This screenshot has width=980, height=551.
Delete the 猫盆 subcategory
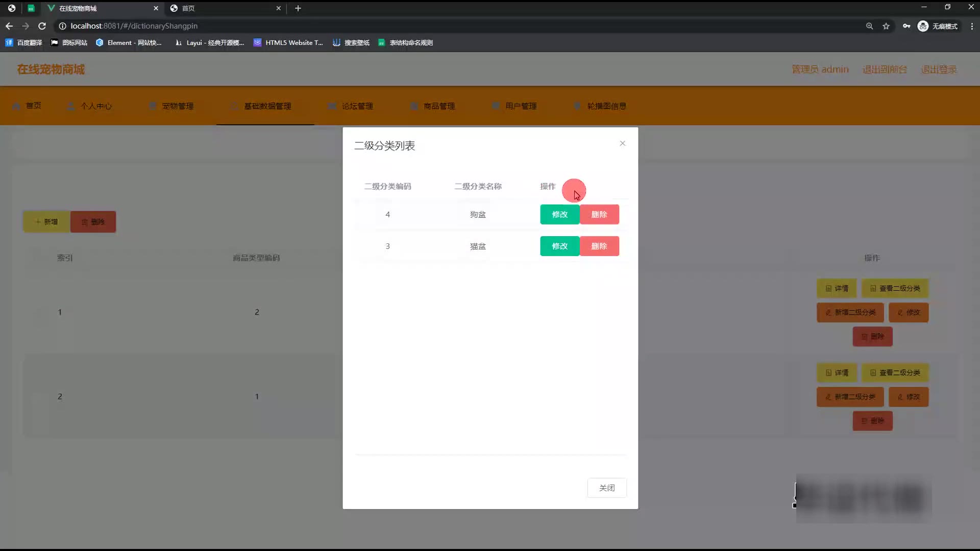pyautogui.click(x=599, y=246)
